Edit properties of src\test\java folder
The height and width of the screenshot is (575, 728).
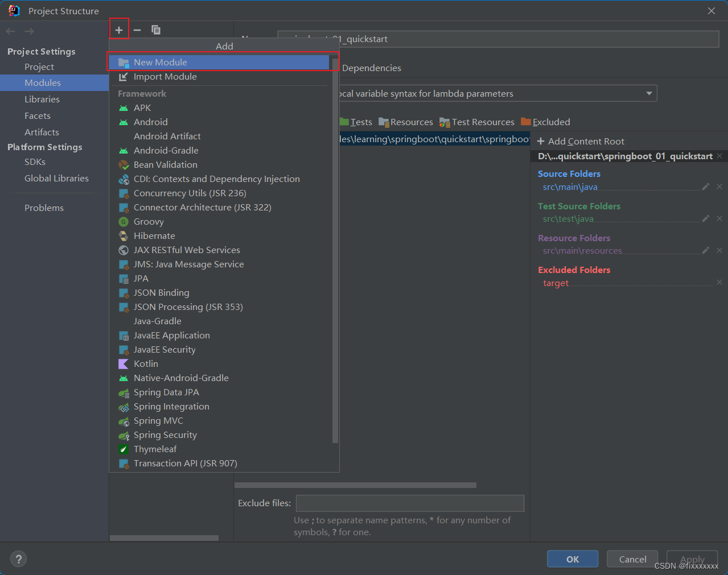point(706,218)
